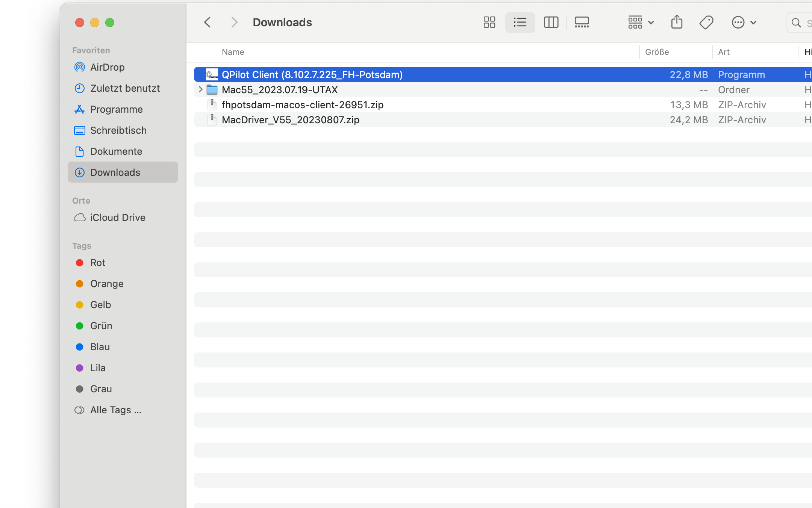Click the Mac55 folder icon
The image size is (812, 508).
(x=212, y=89)
